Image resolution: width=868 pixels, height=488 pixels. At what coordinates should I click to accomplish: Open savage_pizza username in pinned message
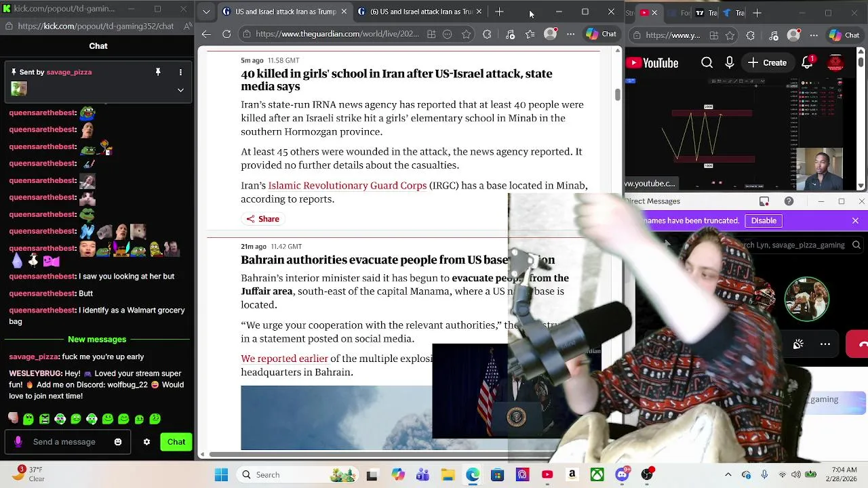tap(69, 72)
